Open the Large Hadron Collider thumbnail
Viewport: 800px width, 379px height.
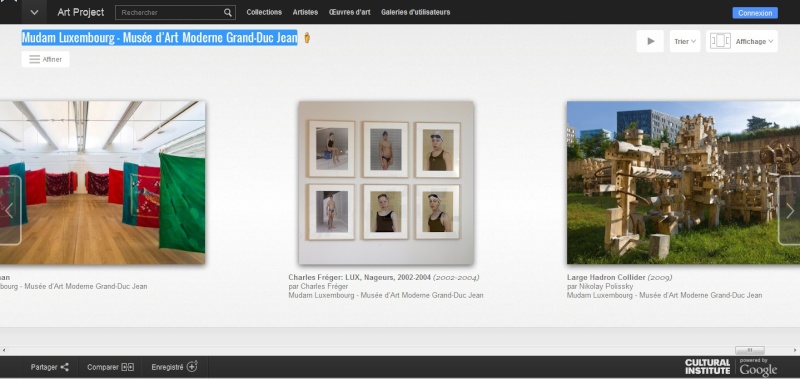pyautogui.click(x=683, y=182)
